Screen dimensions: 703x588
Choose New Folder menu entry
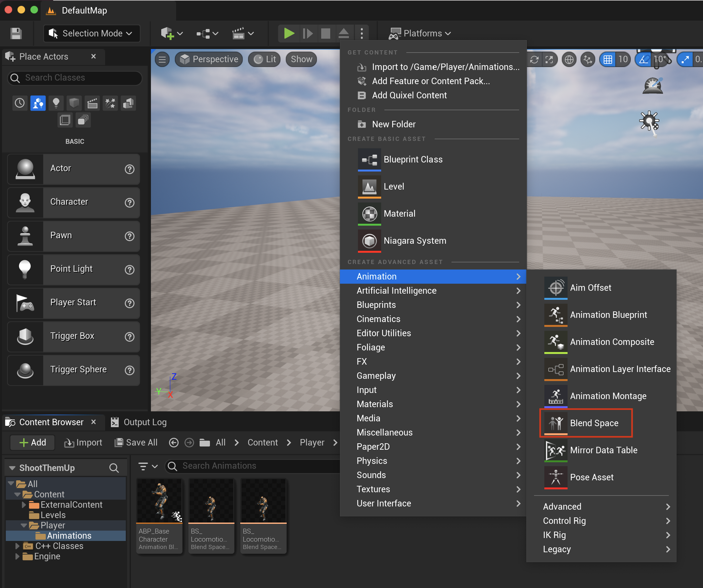pos(433,124)
